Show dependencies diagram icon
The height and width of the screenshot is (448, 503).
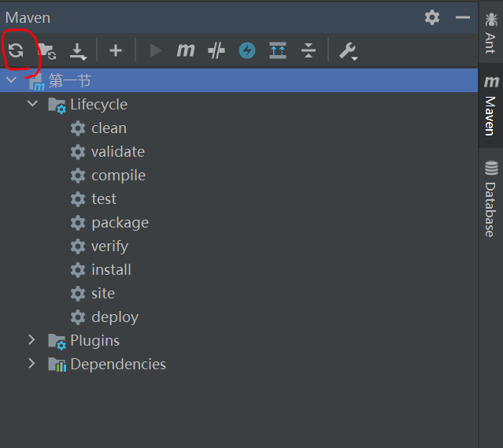(x=278, y=50)
